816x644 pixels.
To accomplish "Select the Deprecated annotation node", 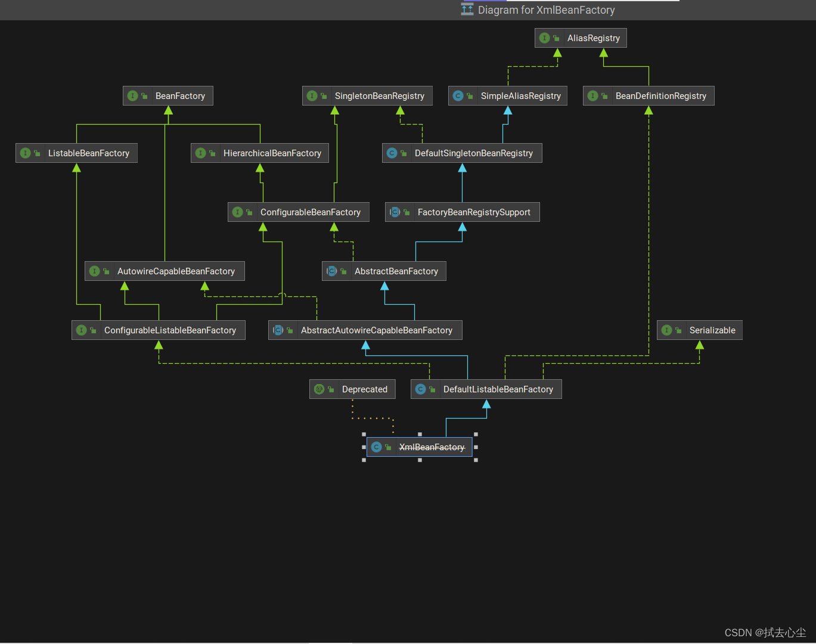I will click(x=352, y=389).
